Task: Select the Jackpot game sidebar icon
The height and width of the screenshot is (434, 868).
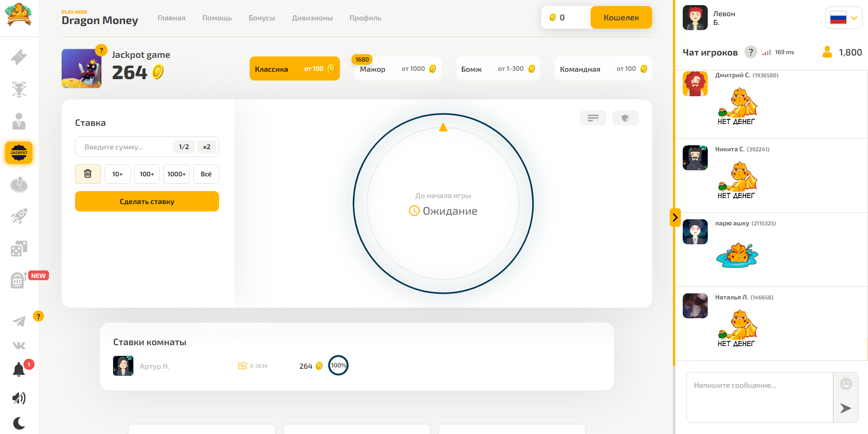Action: [x=19, y=153]
